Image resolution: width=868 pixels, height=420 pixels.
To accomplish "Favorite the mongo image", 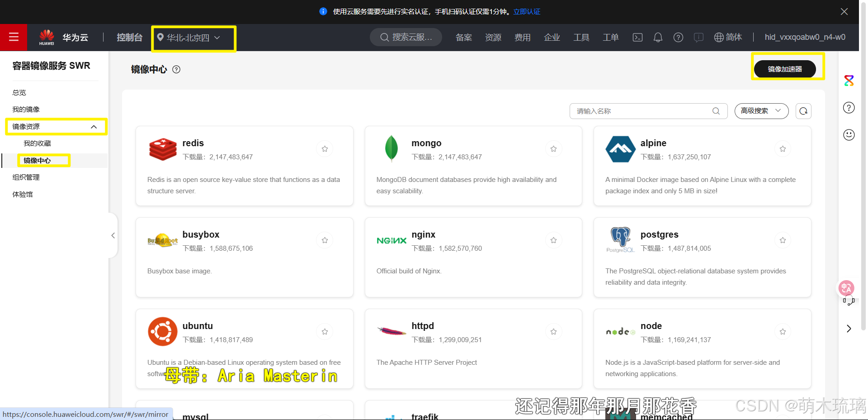I will [553, 149].
